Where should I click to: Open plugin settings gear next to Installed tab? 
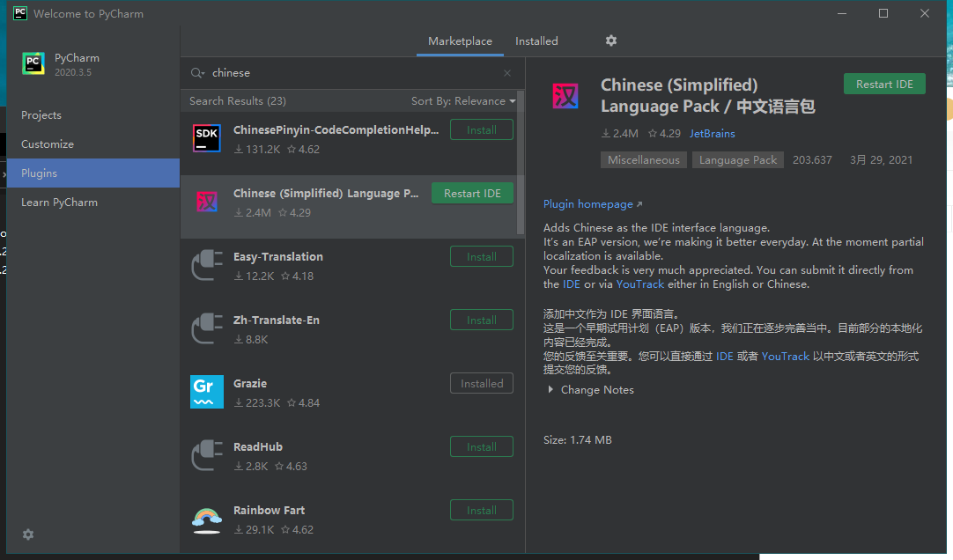coord(611,41)
